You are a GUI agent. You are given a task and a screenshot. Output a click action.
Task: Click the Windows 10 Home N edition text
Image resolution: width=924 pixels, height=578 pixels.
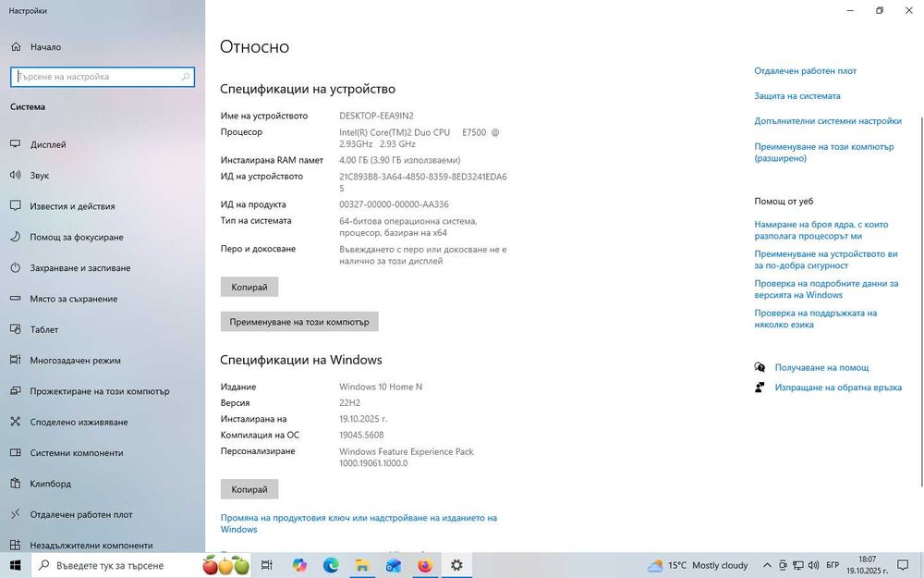[x=381, y=387]
